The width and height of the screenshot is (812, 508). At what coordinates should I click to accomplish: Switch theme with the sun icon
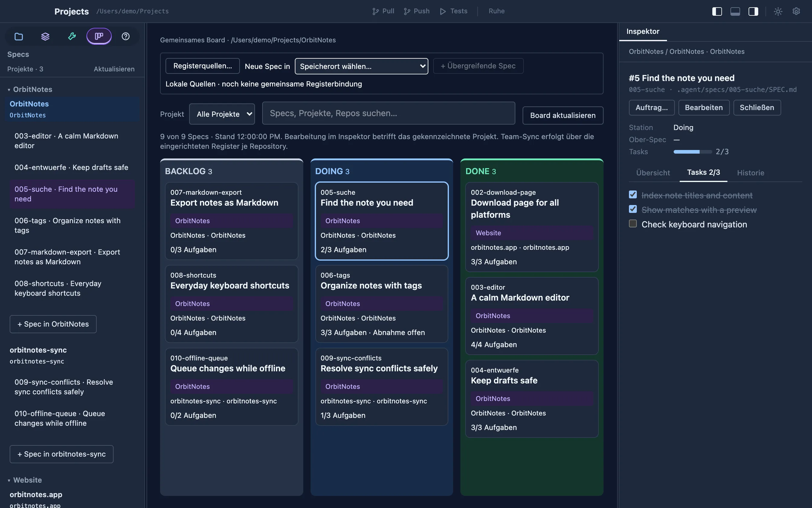[x=778, y=11]
